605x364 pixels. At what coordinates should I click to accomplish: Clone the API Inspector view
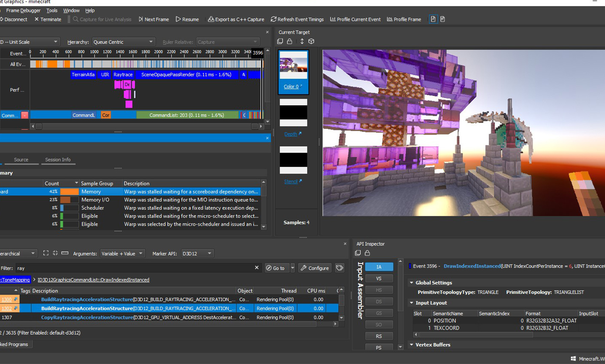pyautogui.click(x=358, y=253)
